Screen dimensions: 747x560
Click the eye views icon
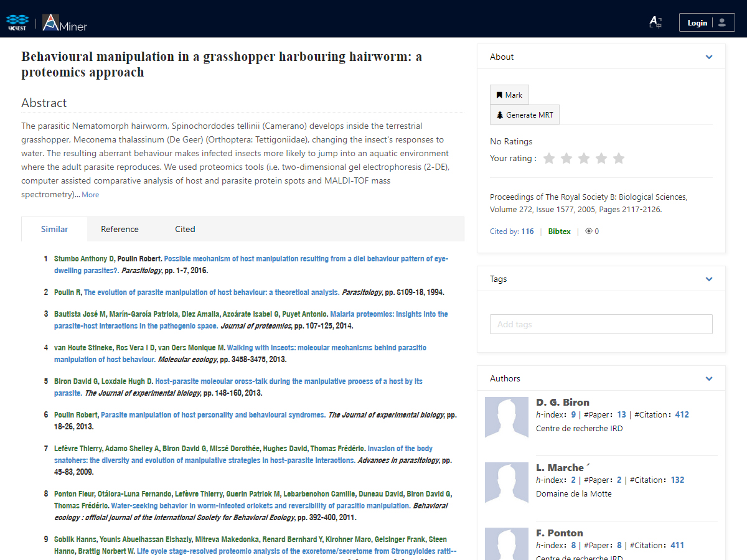pyautogui.click(x=588, y=231)
